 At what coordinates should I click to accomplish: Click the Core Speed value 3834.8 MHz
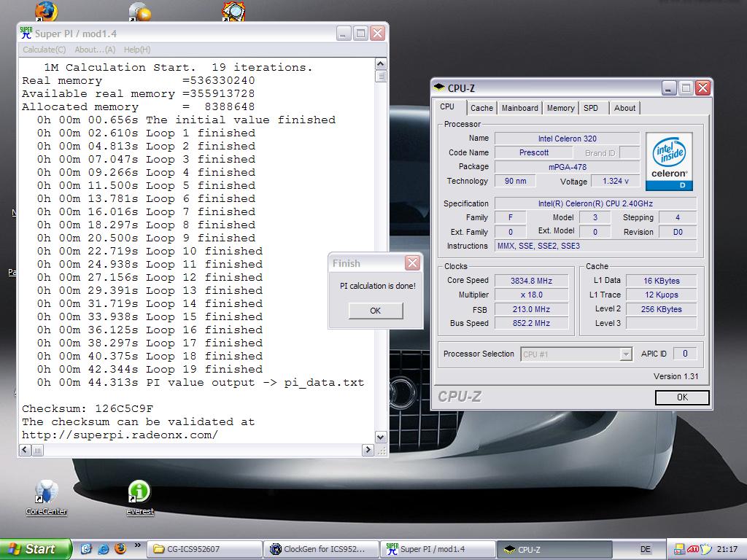tap(531, 281)
